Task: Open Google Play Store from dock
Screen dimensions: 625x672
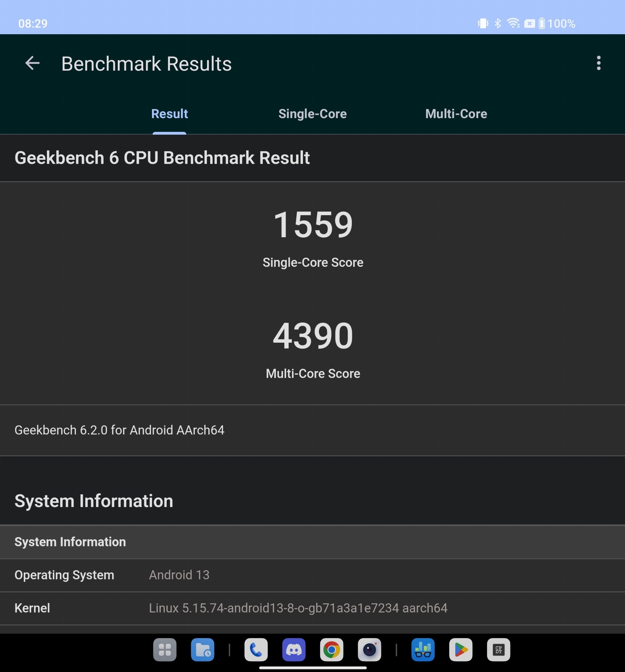Action: click(x=461, y=650)
